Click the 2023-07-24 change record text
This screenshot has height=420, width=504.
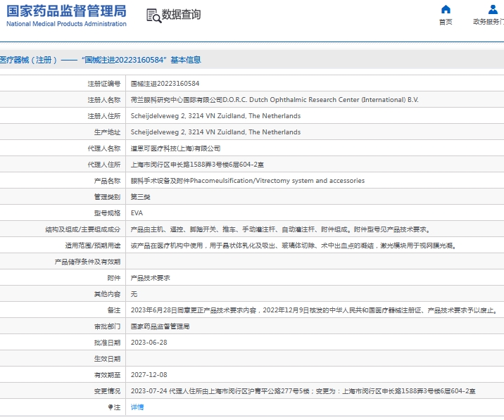(x=303, y=391)
